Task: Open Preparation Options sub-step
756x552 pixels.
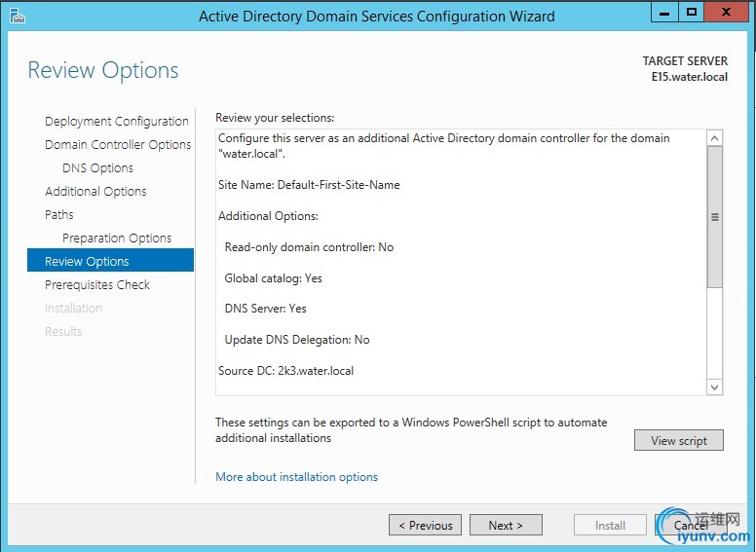Action: pyautogui.click(x=117, y=239)
